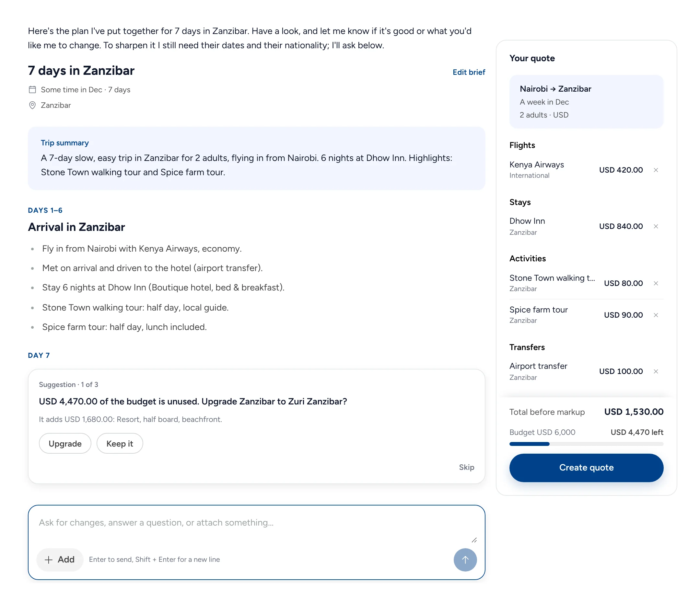
Task: Click the USD 840.00 Dhow Inn price
Action: coord(621,226)
